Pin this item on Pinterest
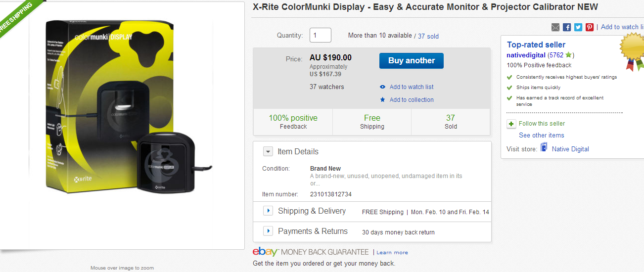Viewport: 644px width, 272px height. [x=590, y=27]
